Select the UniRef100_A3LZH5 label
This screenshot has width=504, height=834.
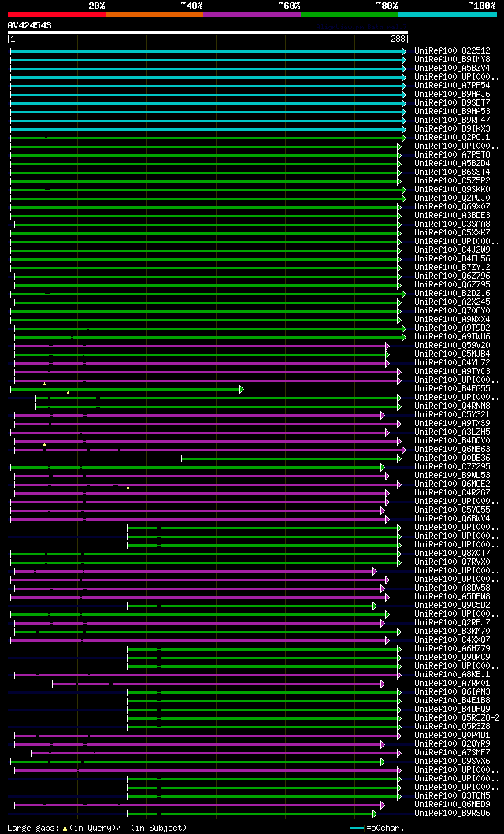click(x=453, y=432)
